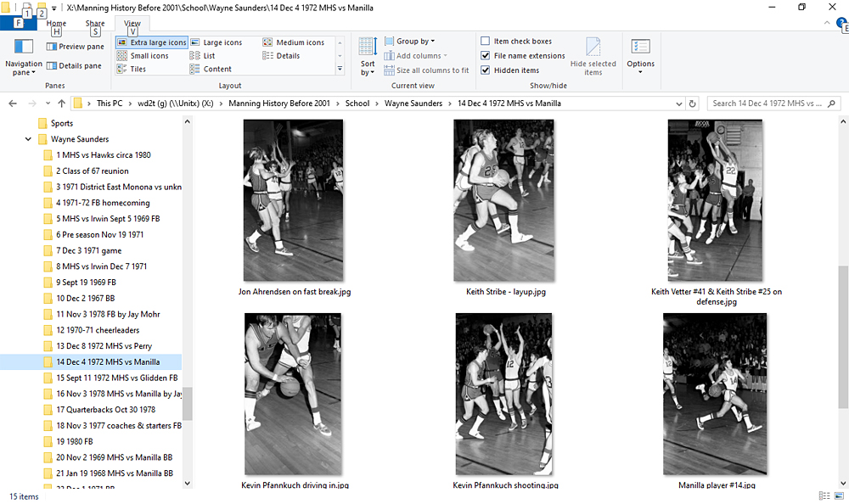
Task: Open folder 4 1971-72 FB homecoming
Action: (x=97, y=203)
